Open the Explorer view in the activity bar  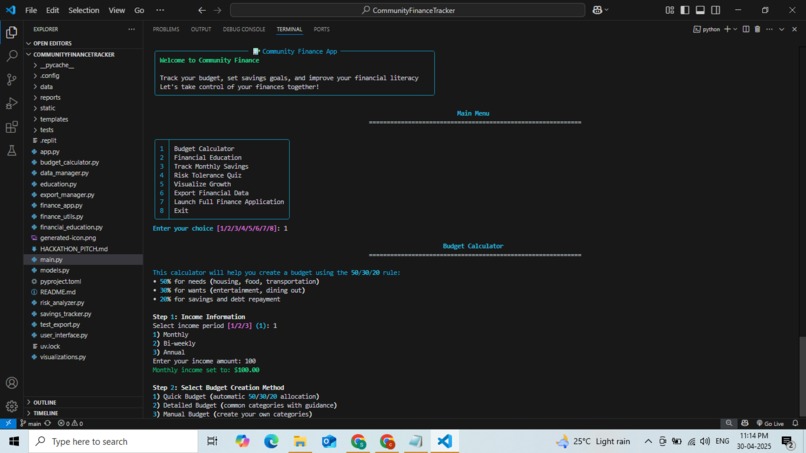tap(11, 32)
